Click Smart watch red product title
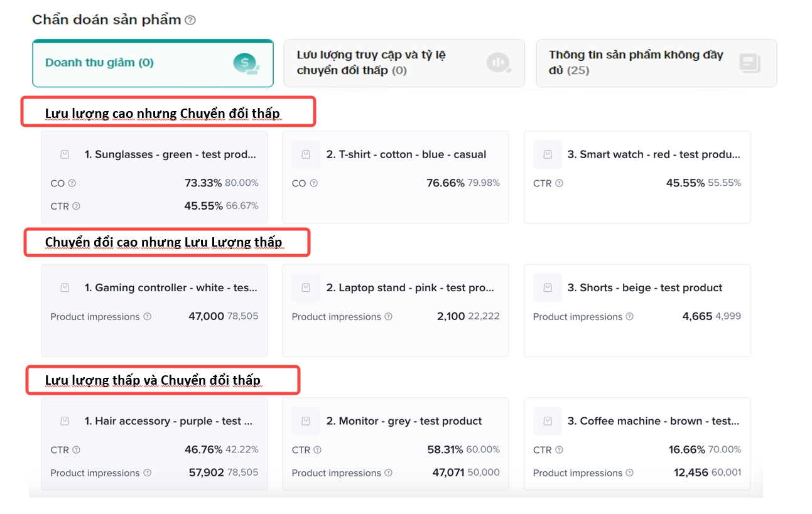 pyautogui.click(x=654, y=154)
